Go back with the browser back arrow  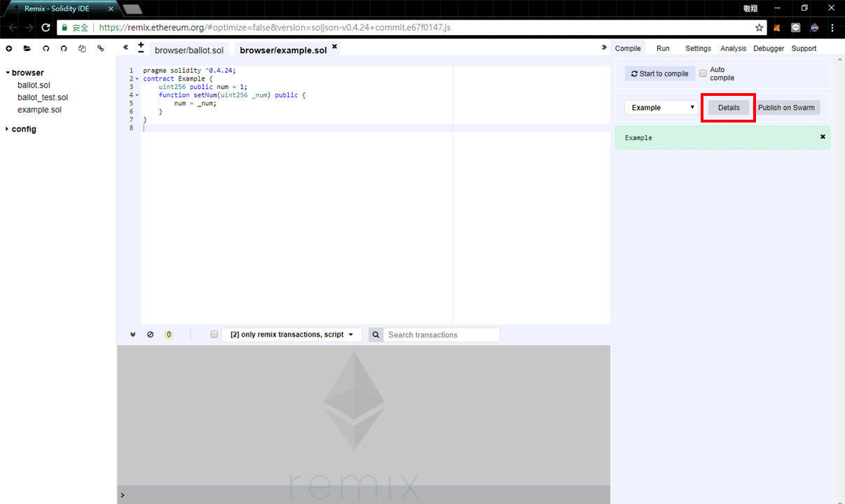pyautogui.click(x=11, y=27)
